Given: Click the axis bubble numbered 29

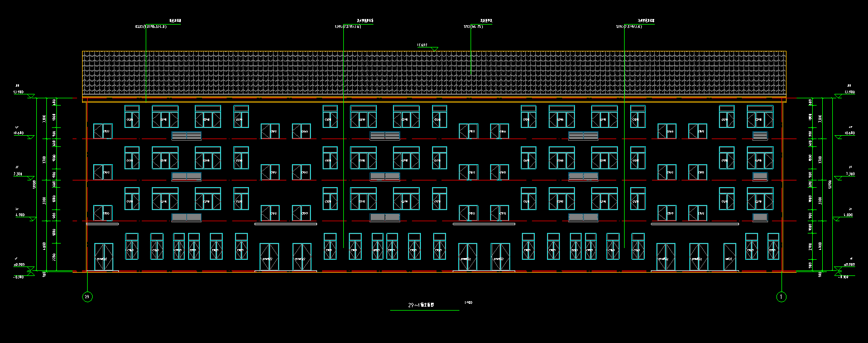Looking at the screenshot, I should coord(87,297).
